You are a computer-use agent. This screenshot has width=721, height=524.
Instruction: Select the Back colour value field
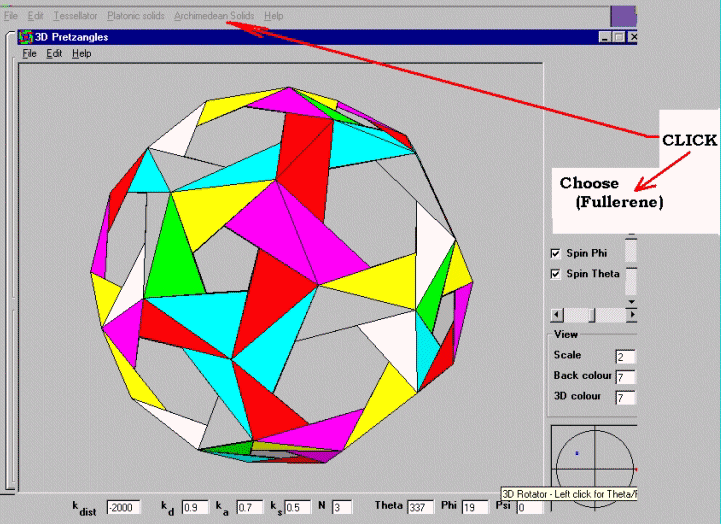626,376
